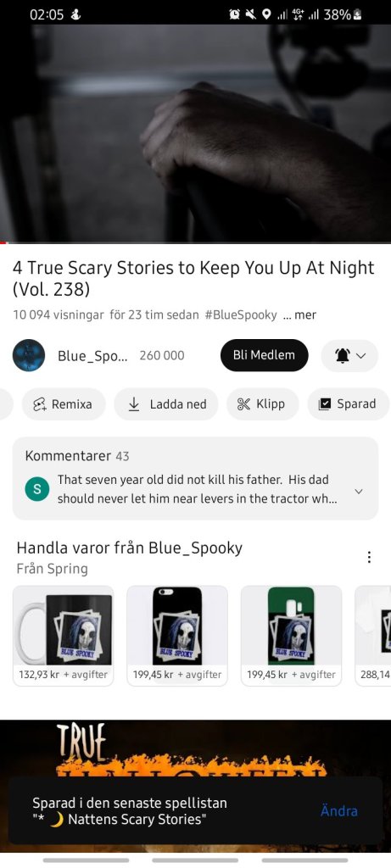Expand the Kommentarer comment preview chevron
The height and width of the screenshot is (868, 391).
(359, 491)
